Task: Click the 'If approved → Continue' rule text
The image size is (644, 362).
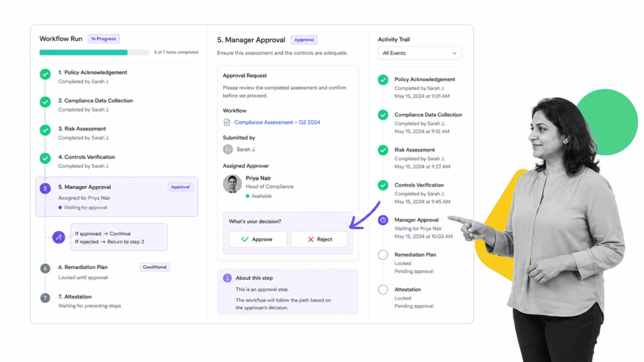Action: [103, 234]
